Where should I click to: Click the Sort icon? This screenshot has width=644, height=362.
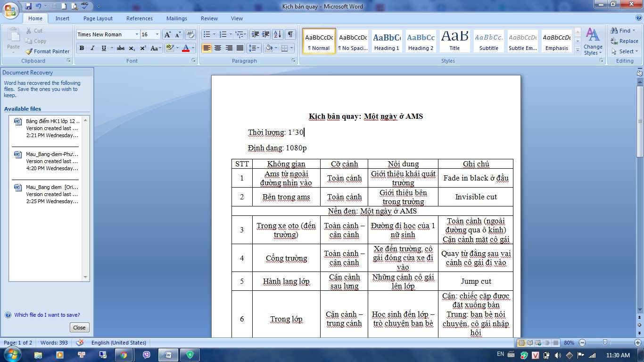[278, 34]
